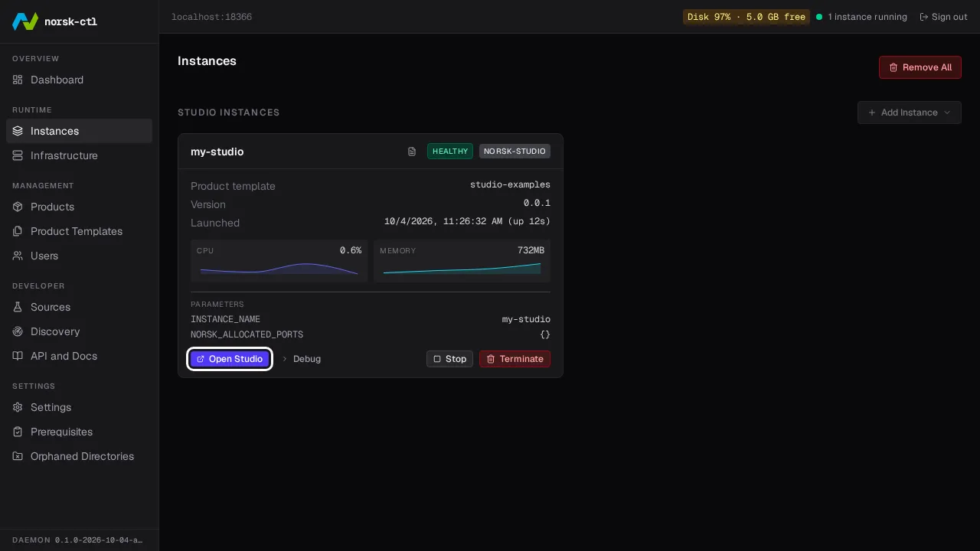Viewport: 980px width, 551px height.
Task: Go to the Infrastructure page
Action: [79, 155]
